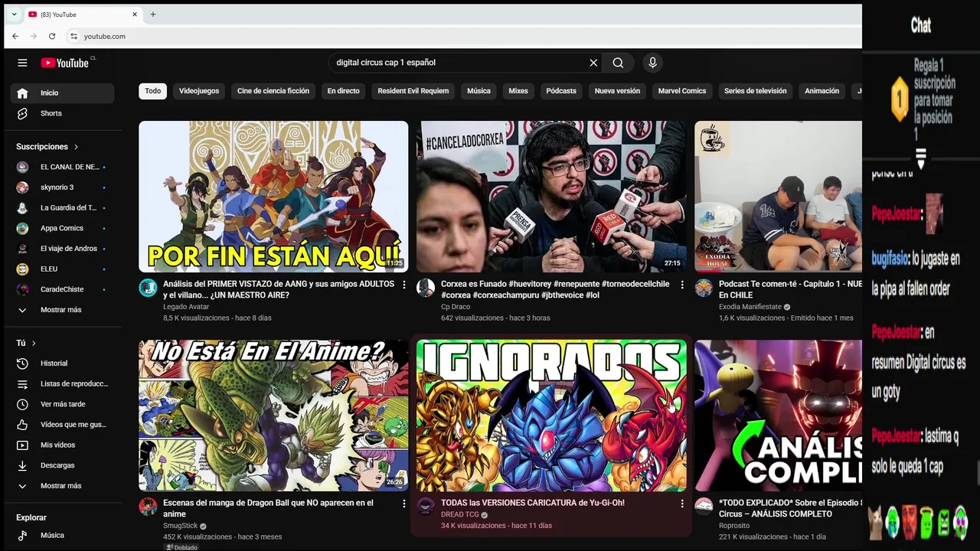
Task: Expand the Tú section
Action: 26,343
